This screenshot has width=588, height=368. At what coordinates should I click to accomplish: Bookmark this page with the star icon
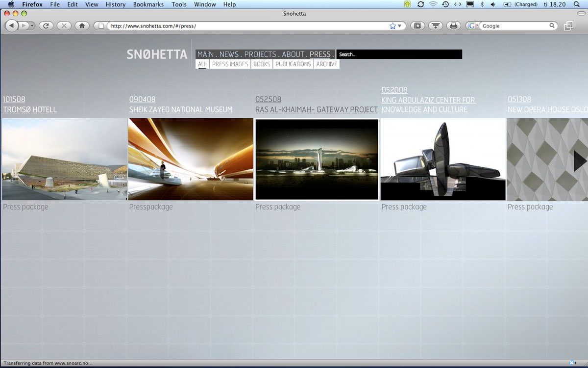pos(392,26)
